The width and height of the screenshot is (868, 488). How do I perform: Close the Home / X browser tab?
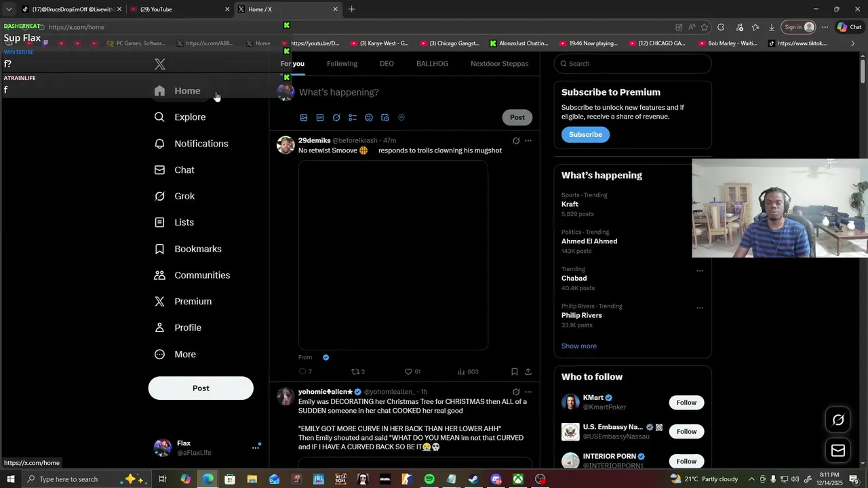tap(335, 9)
